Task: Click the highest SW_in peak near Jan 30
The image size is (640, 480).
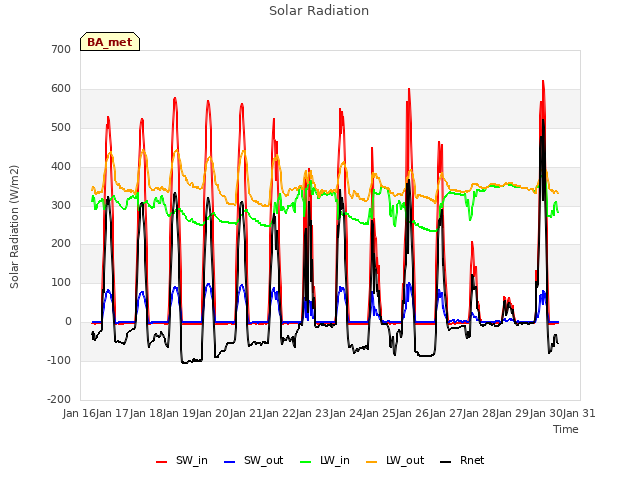Action: click(x=543, y=81)
